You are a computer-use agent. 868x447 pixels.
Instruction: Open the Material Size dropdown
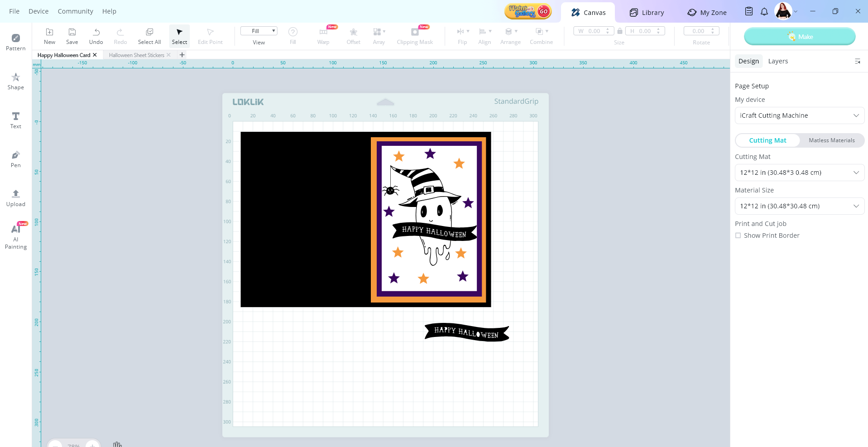point(799,206)
